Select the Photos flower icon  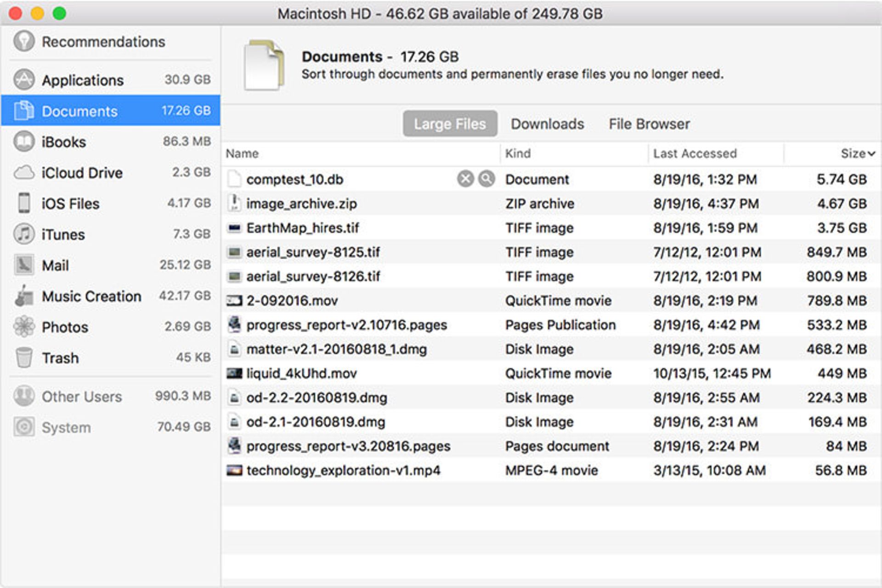(x=24, y=327)
